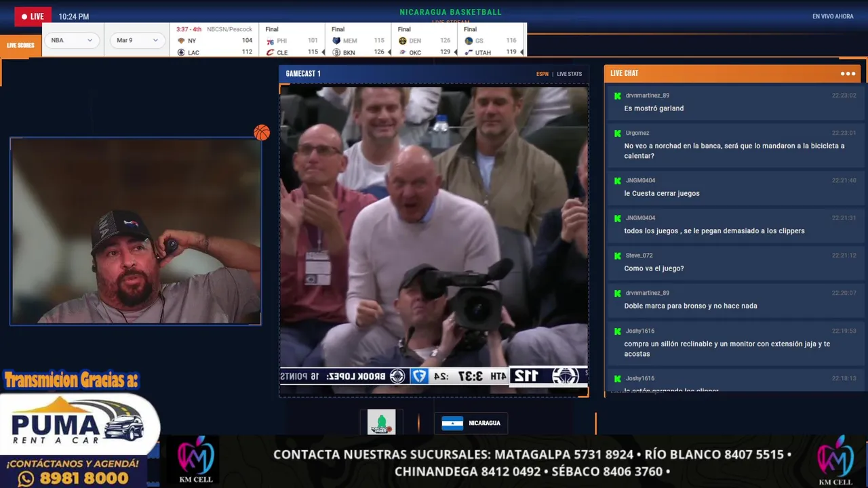Click the streamer webcam feed

pos(136,231)
